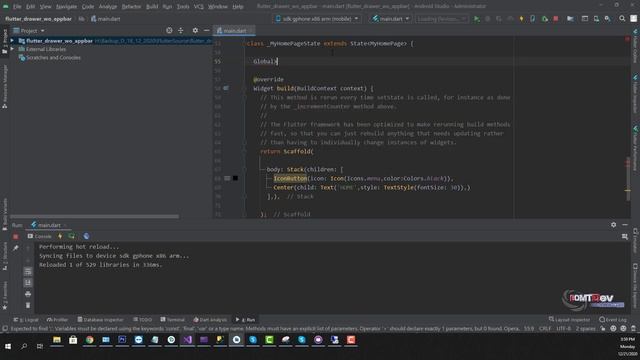Viewport: 640px width, 360px height.
Task: Open Chrome from the taskbar
Action: pos(89,340)
